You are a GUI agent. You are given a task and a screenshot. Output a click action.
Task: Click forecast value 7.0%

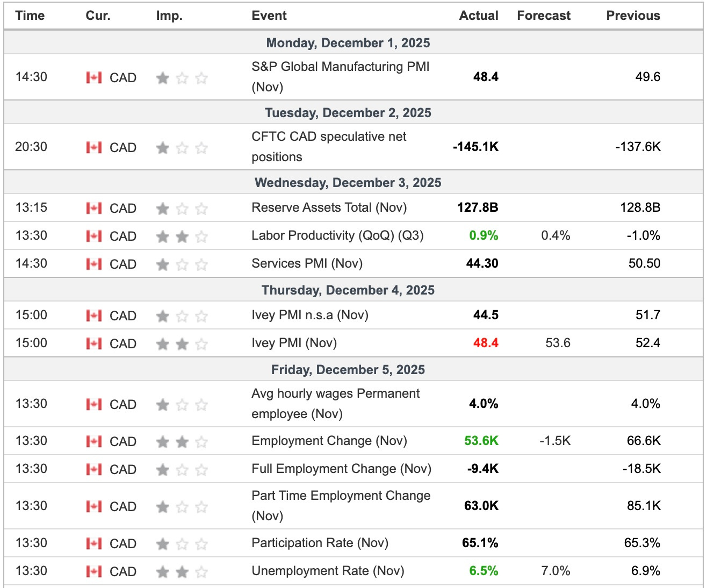pyautogui.click(x=556, y=571)
